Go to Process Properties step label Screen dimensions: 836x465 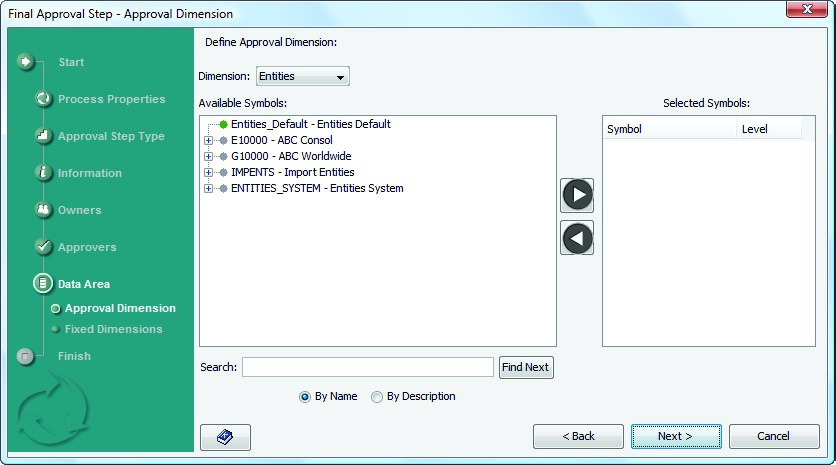[111, 99]
